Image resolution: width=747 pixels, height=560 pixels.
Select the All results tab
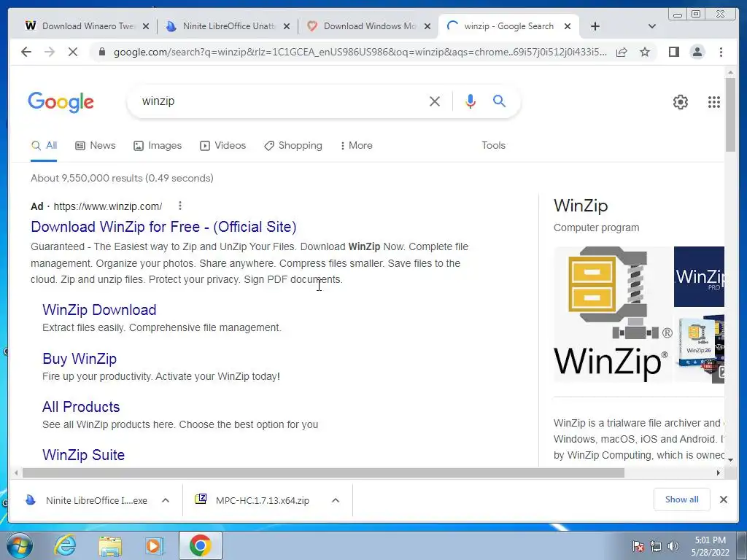coord(44,145)
